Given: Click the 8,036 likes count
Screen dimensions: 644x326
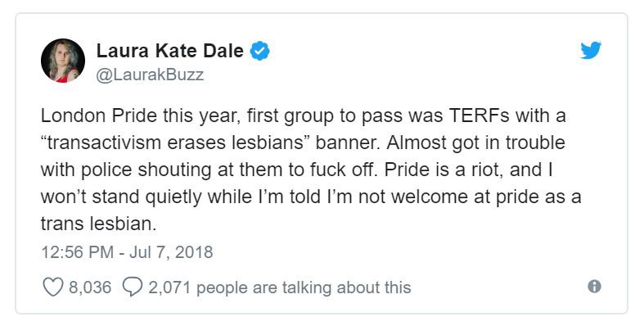Looking at the screenshot, I should (90, 287).
